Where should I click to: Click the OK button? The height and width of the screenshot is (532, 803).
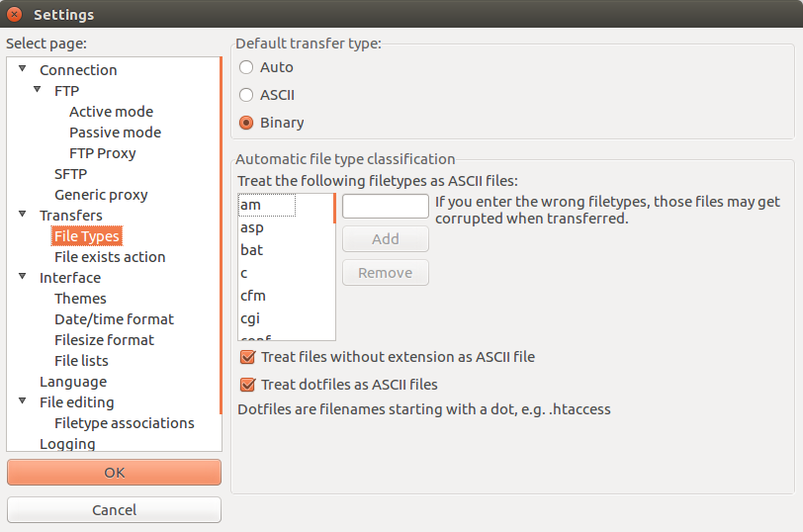[114, 473]
